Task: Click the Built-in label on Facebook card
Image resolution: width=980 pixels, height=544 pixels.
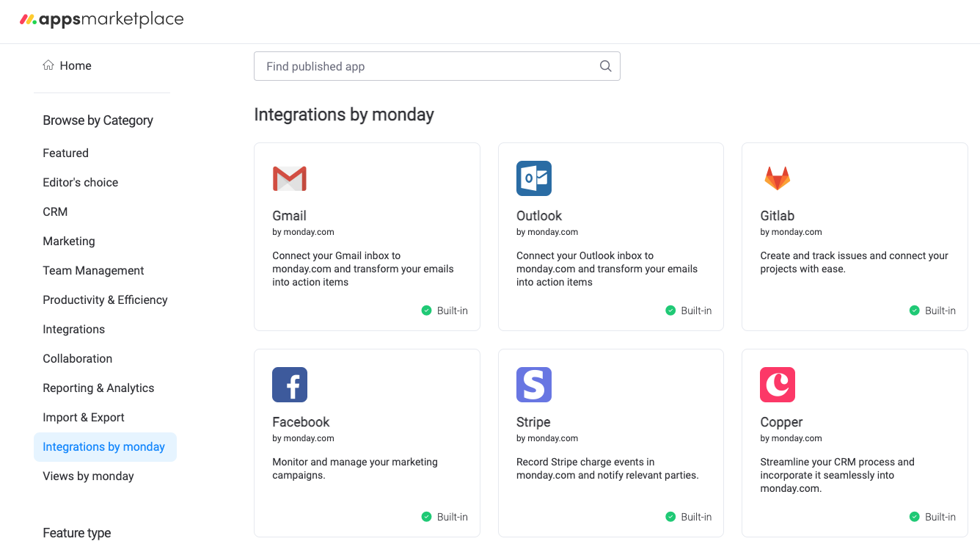Action: [453, 517]
